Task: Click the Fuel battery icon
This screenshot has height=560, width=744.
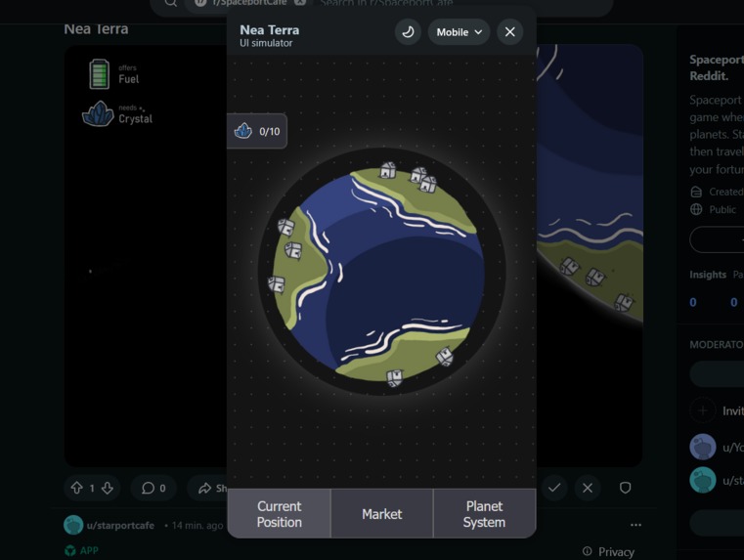Action: coord(99,74)
